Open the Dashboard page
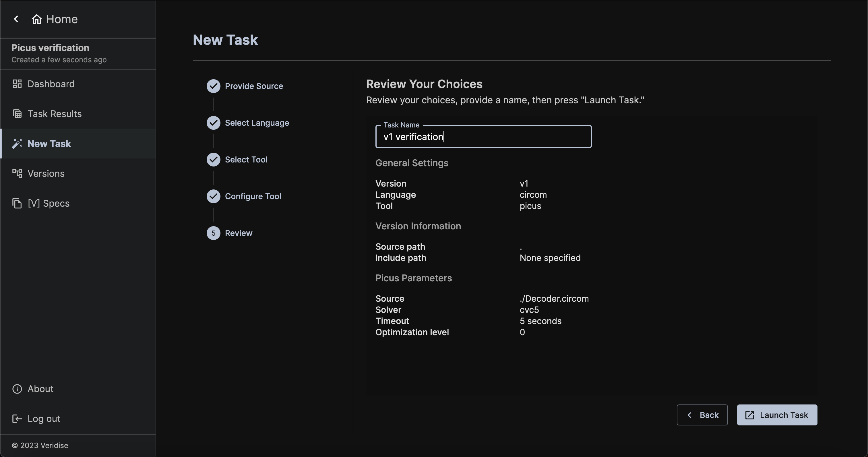Screen dimensions: 868x457 point(78,84)
